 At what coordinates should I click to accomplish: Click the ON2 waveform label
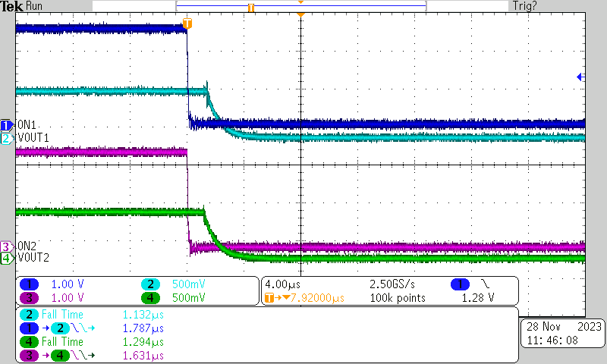coord(27,246)
